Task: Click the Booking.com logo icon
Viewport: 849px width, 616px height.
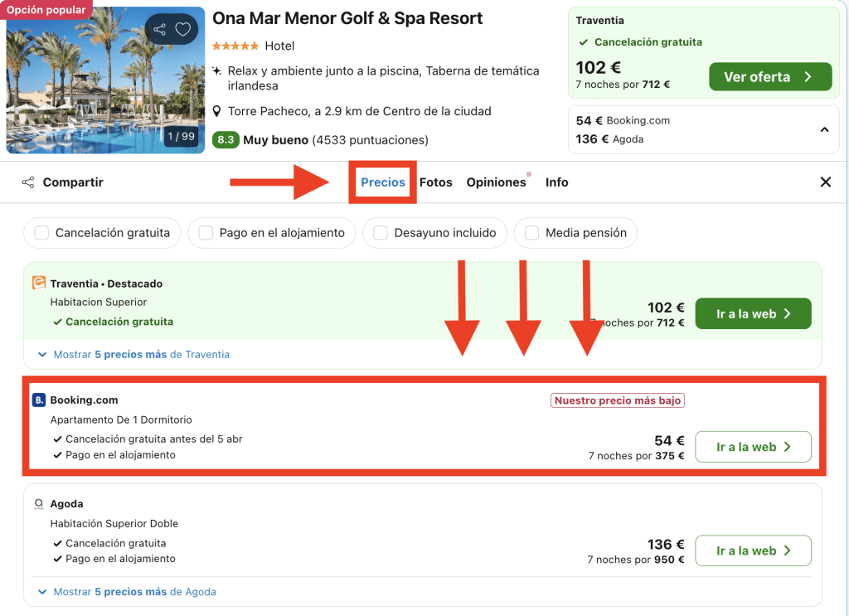Action: [x=38, y=400]
